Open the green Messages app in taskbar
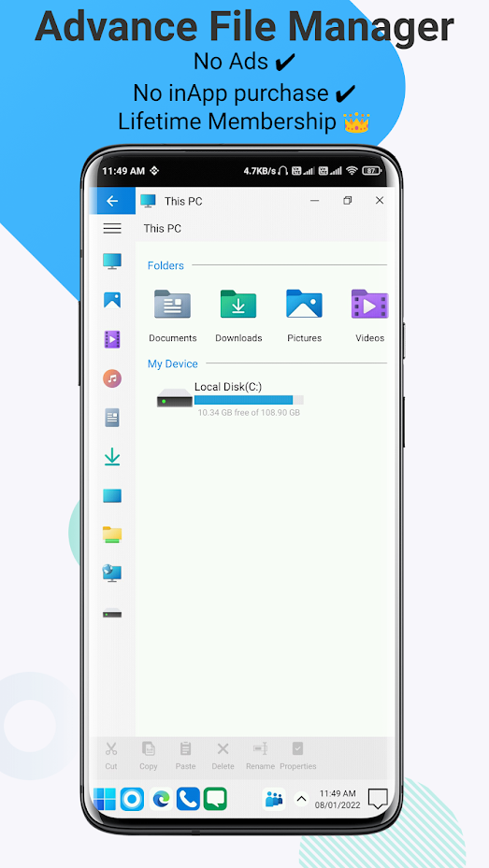Image resolution: width=489 pixels, height=868 pixels. 215,799
